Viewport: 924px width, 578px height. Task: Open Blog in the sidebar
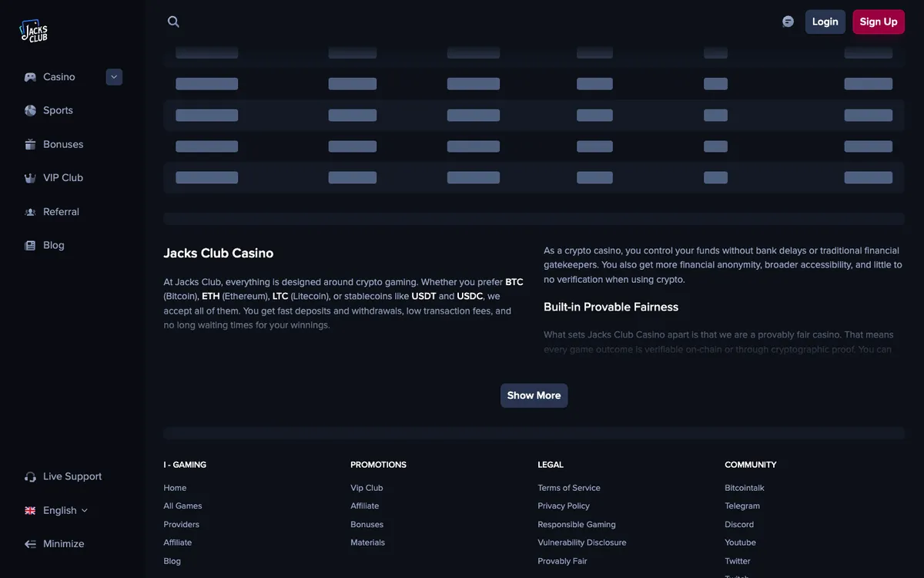pos(54,245)
